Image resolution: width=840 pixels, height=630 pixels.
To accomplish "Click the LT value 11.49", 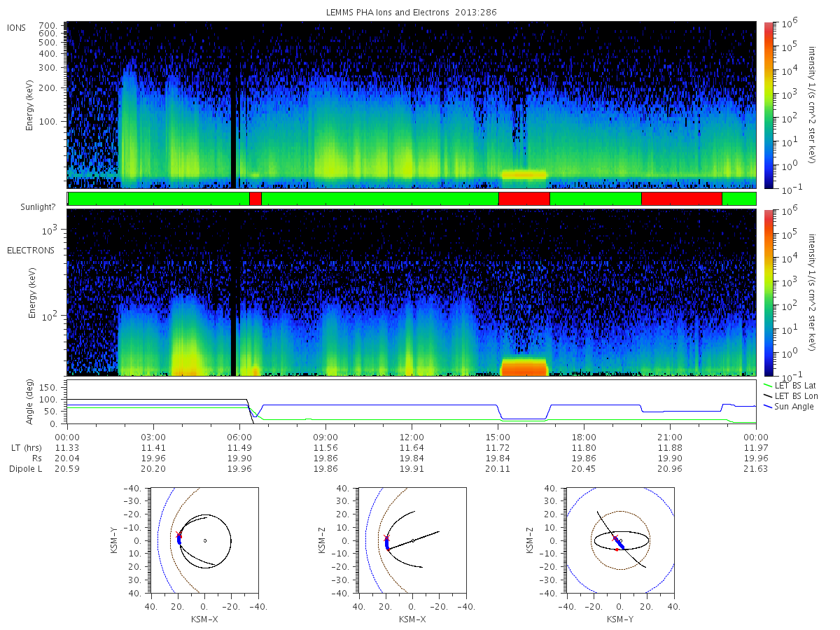I will (239, 447).
